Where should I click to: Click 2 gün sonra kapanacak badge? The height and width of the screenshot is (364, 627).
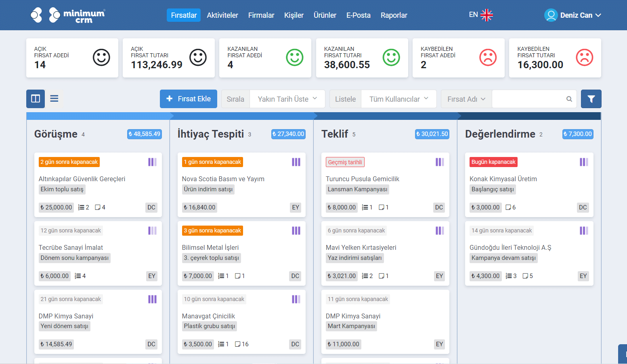[69, 162]
